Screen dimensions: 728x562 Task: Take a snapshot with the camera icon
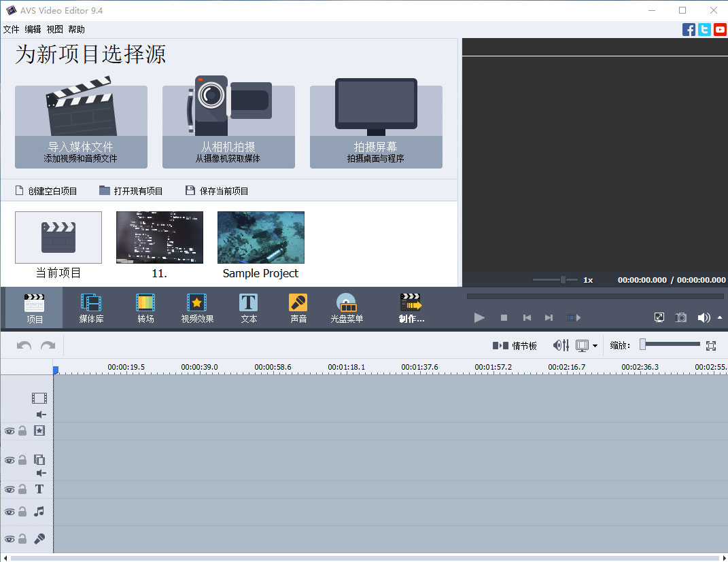click(680, 317)
